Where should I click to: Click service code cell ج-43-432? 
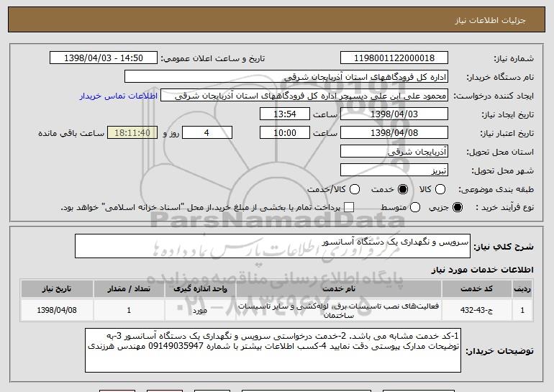coord(476,310)
